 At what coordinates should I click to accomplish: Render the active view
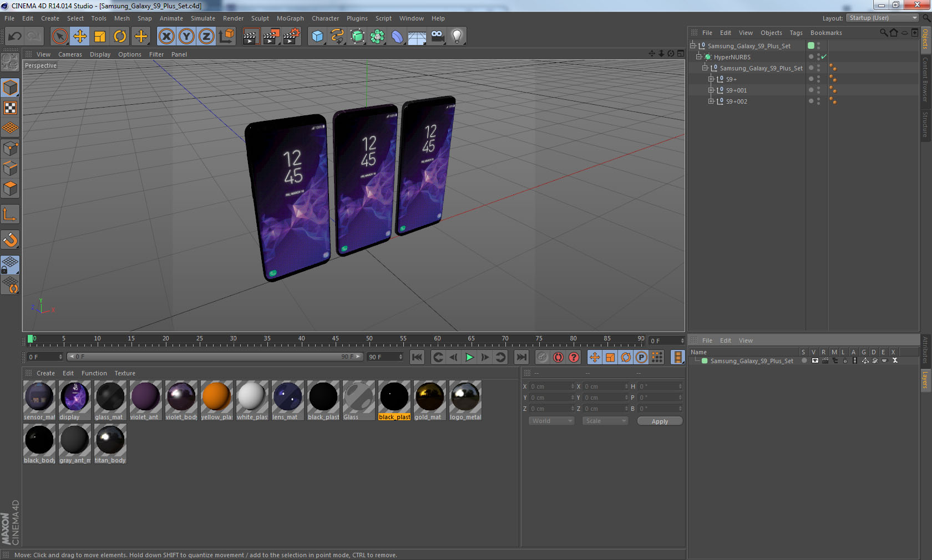[x=251, y=37]
